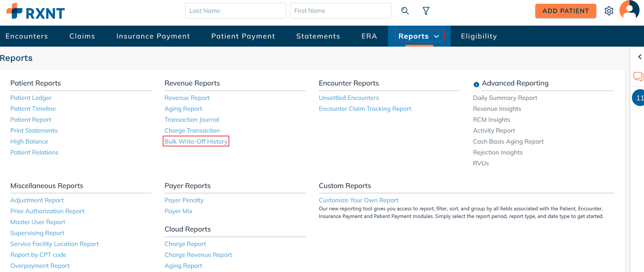644x272 pixels.
Task: Open the Charge Transaction report
Action: (x=192, y=130)
